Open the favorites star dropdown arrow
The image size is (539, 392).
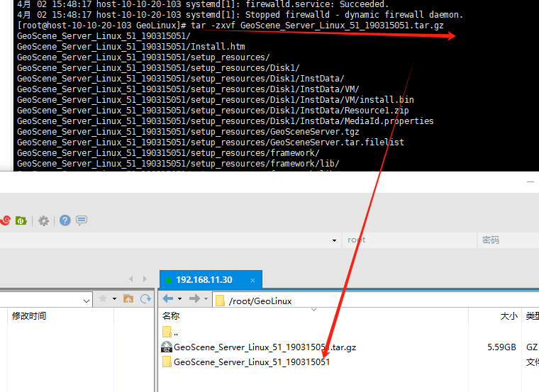point(114,299)
